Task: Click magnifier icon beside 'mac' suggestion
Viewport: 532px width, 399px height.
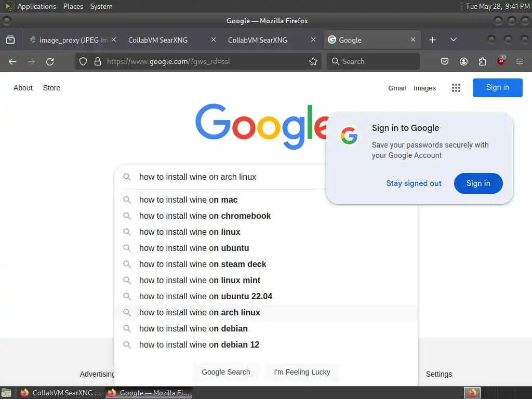Action: (127, 200)
